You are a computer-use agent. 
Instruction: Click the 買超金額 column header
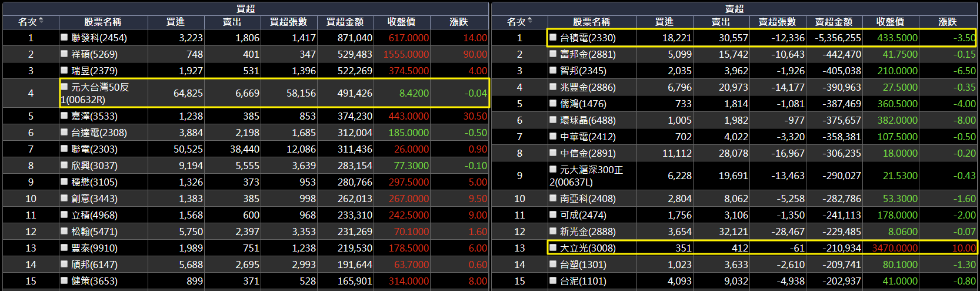pos(345,22)
